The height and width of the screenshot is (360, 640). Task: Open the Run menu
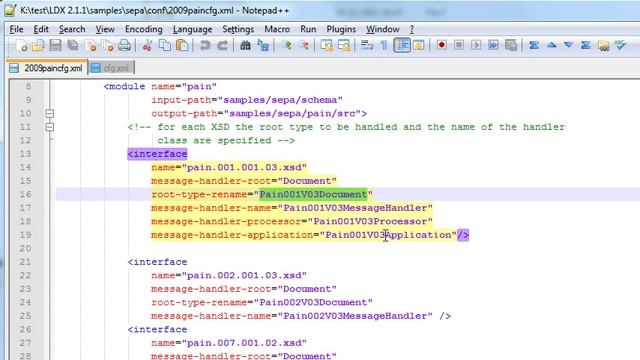pyautogui.click(x=308, y=29)
